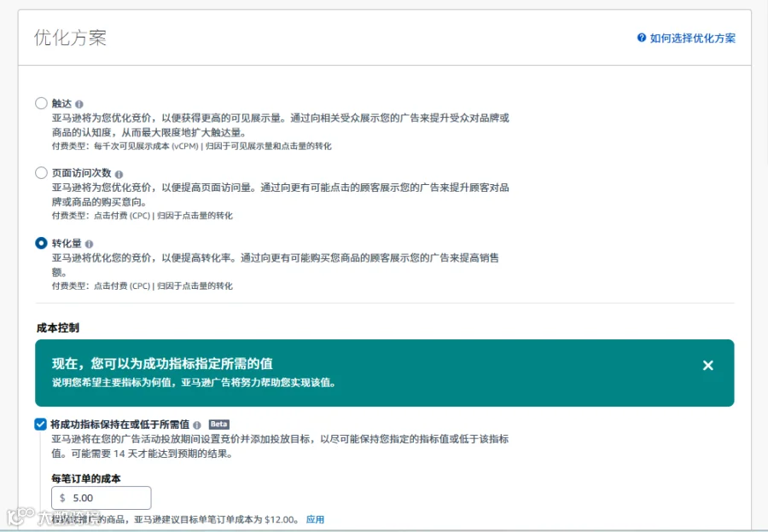Screen dimensions: 768x532
Task: Click info icon next to 将成功指标保持在或低于所需值
Action: [x=197, y=425]
